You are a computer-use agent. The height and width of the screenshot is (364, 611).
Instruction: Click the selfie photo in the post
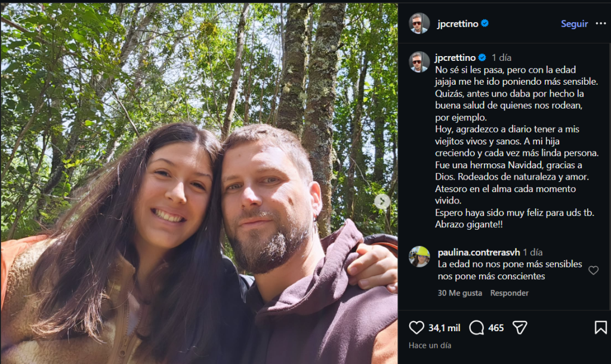pos(199,182)
